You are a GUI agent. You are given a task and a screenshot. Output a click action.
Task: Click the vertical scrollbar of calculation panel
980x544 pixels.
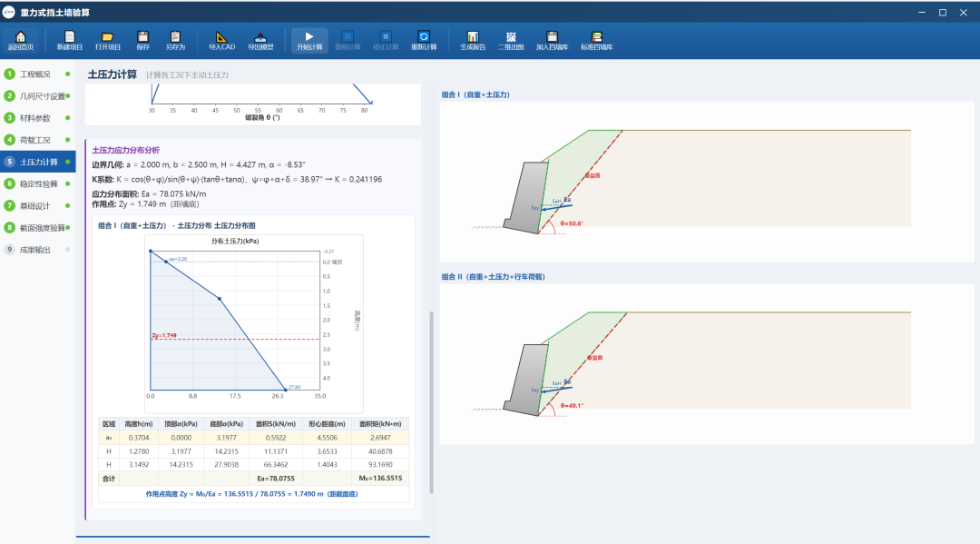(431, 402)
